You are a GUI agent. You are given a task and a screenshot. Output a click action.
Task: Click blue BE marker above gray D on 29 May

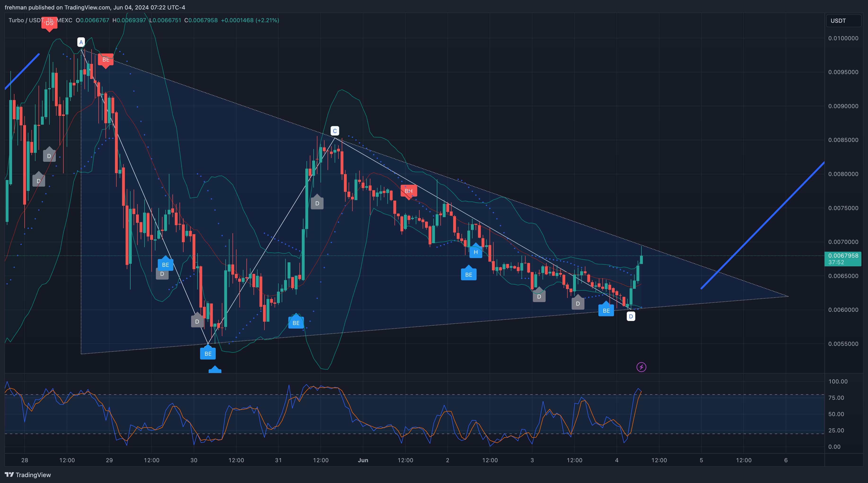point(166,263)
